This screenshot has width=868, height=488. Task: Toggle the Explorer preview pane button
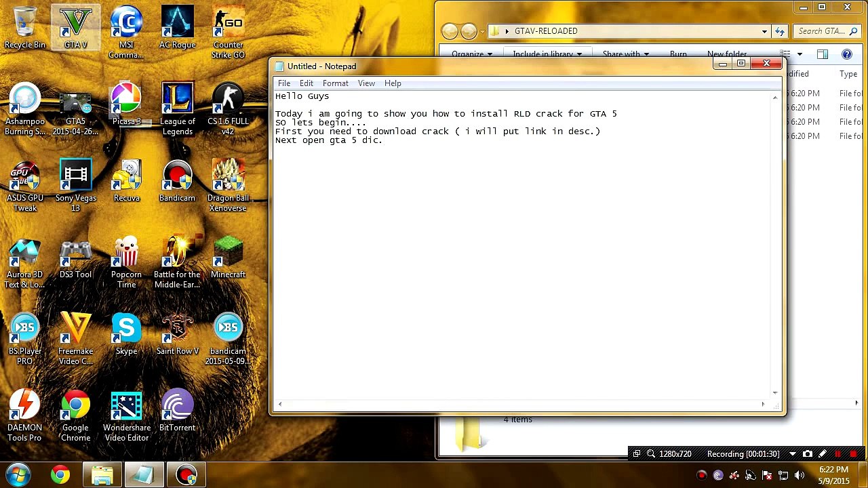tap(823, 54)
